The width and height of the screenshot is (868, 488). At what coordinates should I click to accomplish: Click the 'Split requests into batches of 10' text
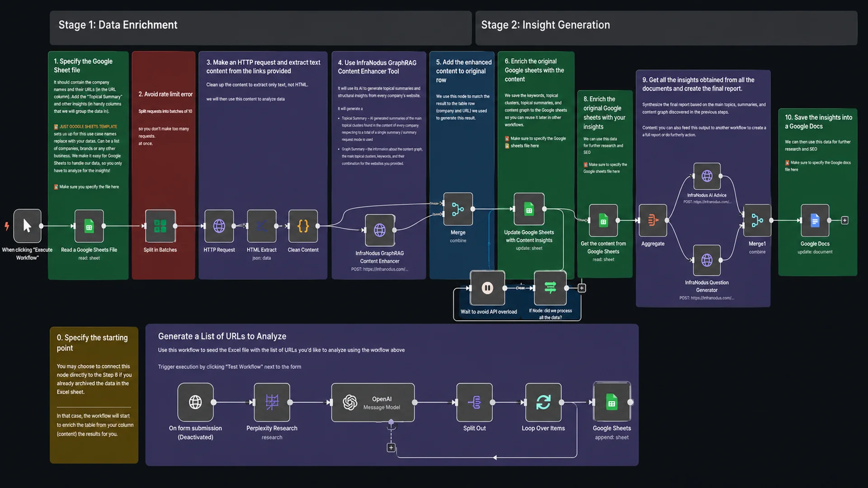[165, 111]
